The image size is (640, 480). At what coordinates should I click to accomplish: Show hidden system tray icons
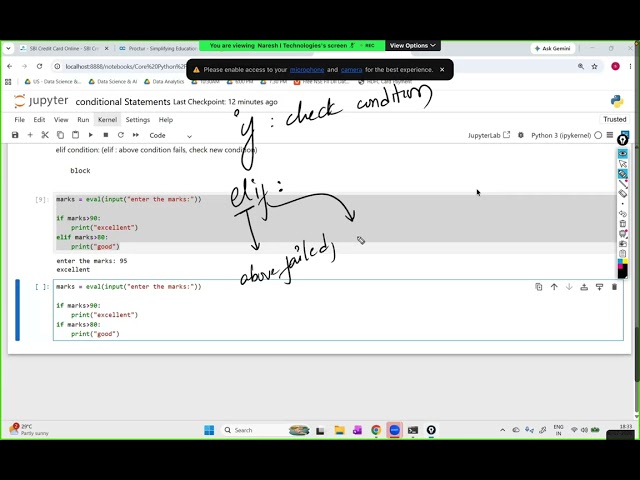(x=502, y=430)
